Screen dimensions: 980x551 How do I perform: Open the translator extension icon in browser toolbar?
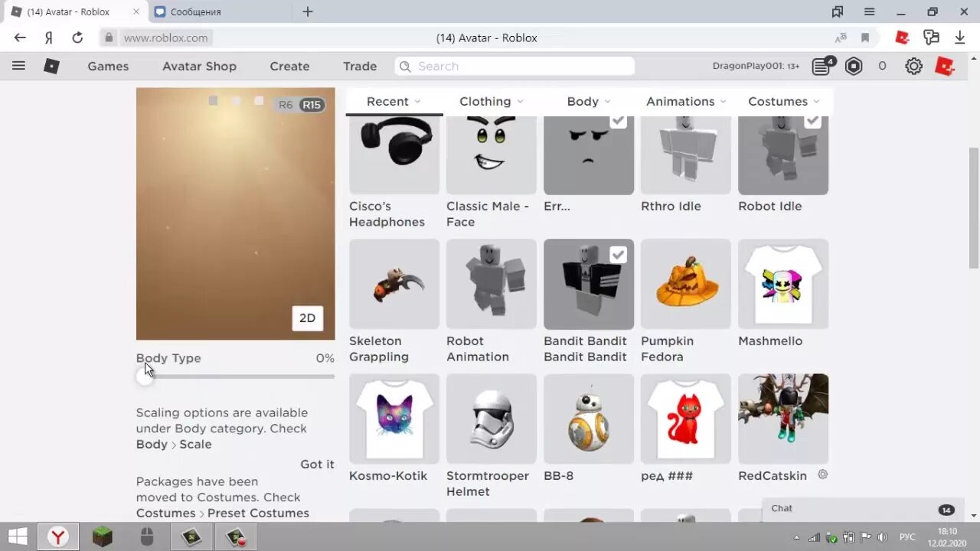click(x=931, y=37)
